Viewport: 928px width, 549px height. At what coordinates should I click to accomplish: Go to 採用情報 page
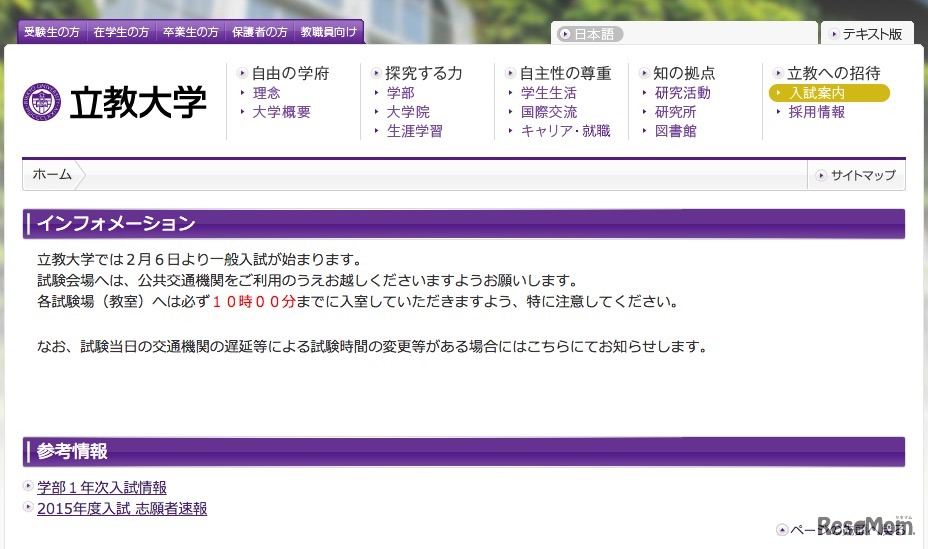(817, 112)
